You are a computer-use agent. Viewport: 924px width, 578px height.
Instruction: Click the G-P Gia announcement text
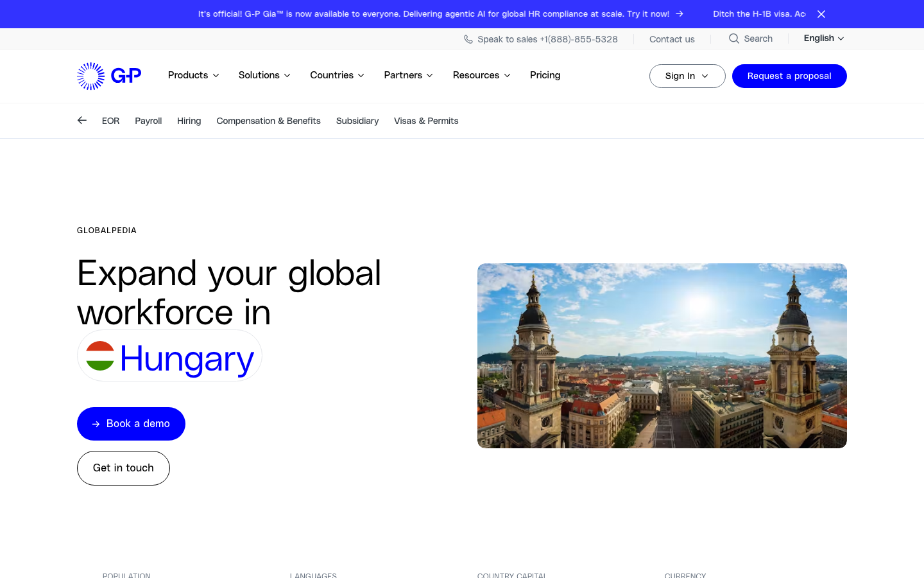pyautogui.click(x=434, y=13)
